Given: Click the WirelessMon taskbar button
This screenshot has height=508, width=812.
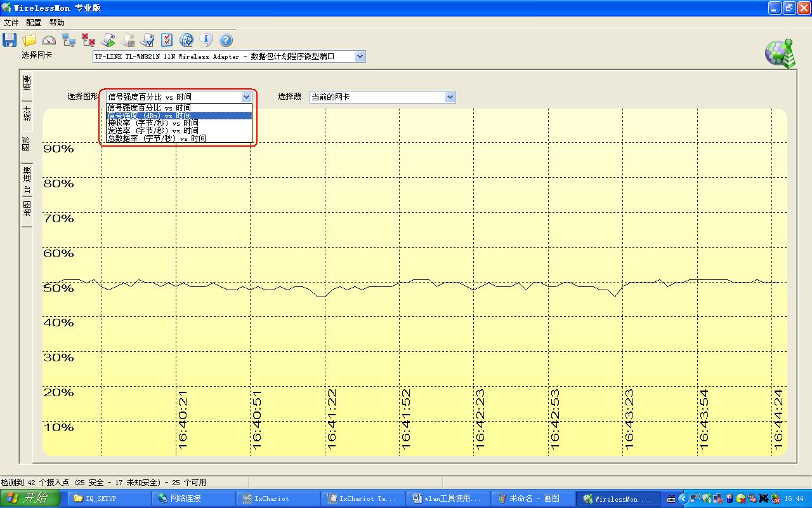Looking at the screenshot, I should tap(619, 498).
